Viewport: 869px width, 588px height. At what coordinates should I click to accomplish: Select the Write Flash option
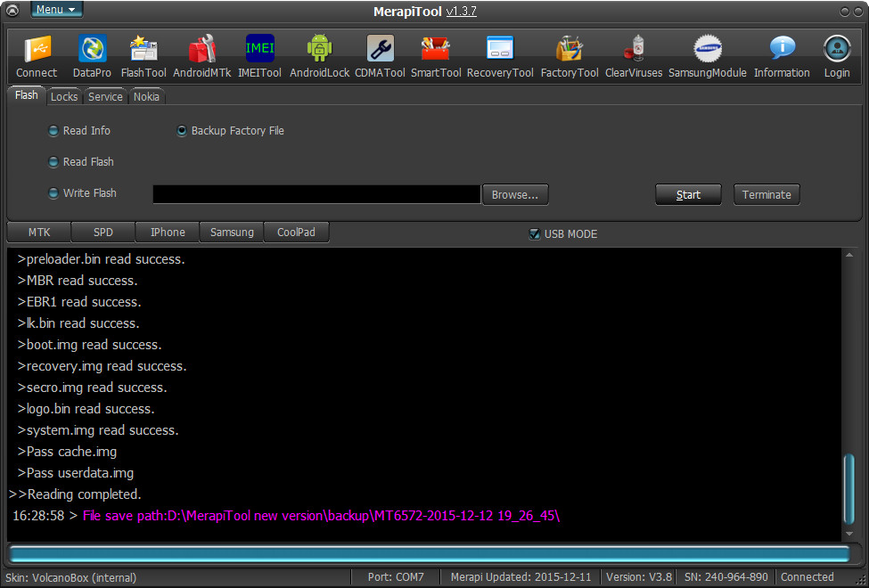(x=82, y=192)
